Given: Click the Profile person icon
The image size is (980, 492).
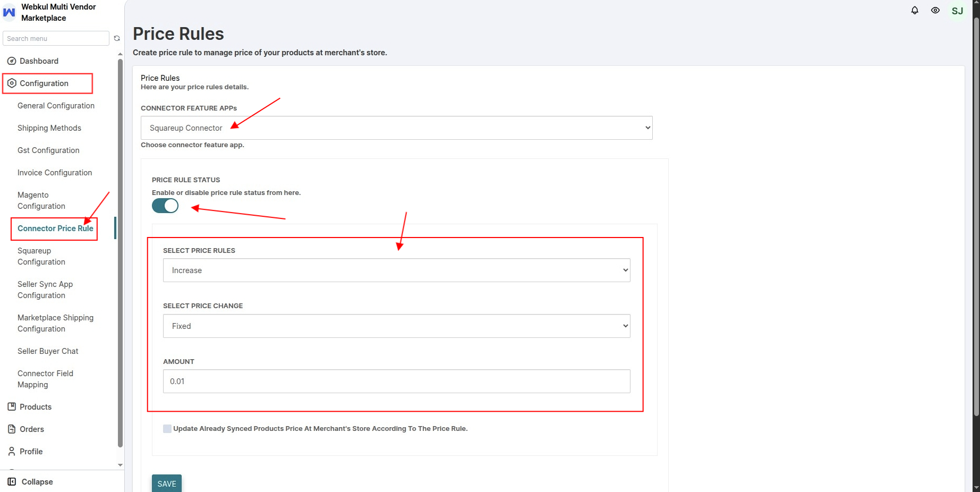Looking at the screenshot, I should (12, 452).
